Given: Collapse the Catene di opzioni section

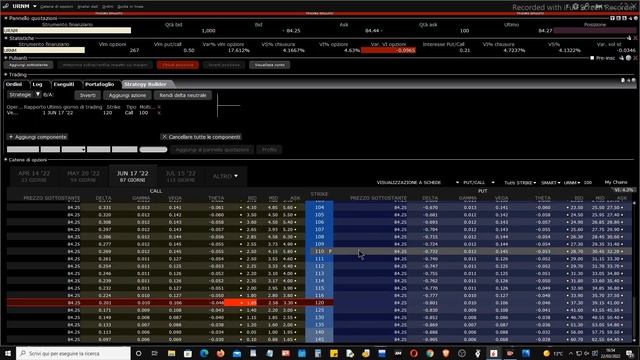Looking at the screenshot, I should pos(6,160).
